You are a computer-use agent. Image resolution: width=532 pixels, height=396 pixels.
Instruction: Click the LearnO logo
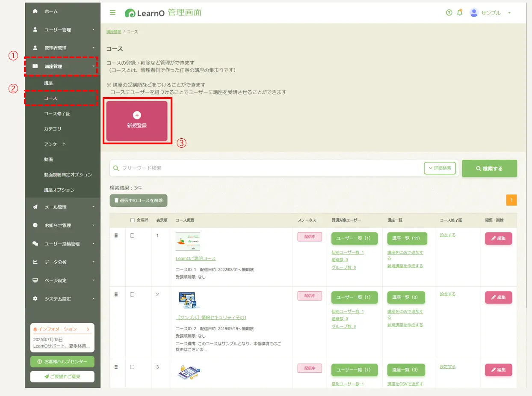point(142,13)
